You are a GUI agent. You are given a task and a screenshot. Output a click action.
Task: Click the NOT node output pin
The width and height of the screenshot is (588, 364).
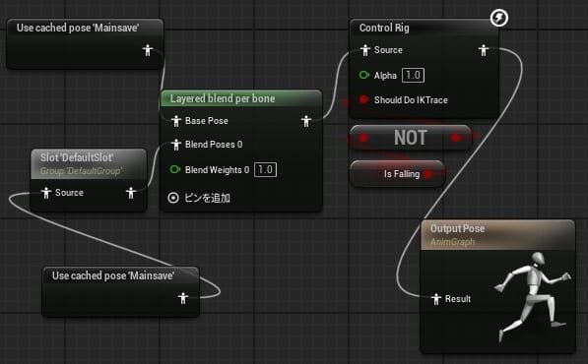click(456, 138)
